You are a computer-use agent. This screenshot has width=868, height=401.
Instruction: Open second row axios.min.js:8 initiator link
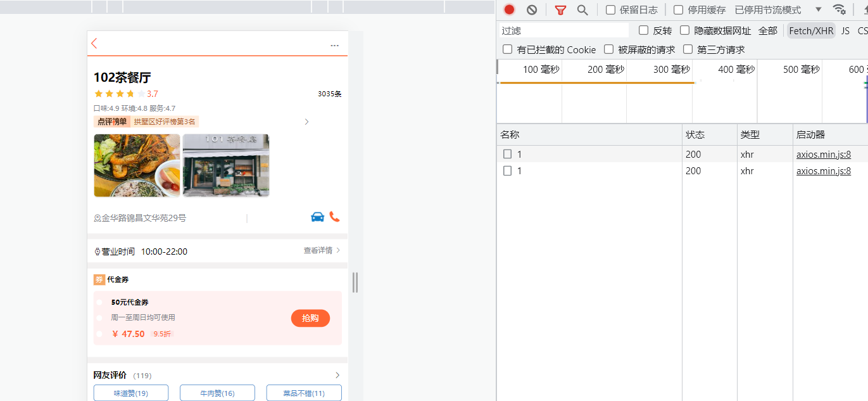tap(824, 170)
